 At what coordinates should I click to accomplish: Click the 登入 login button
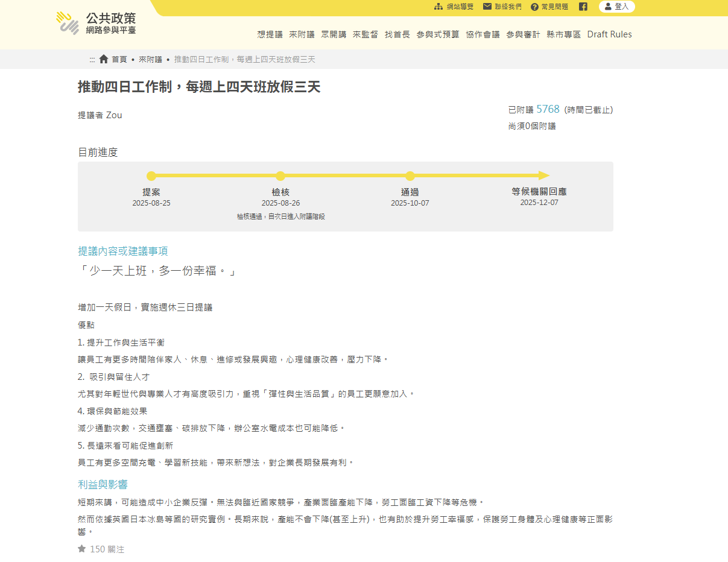[x=617, y=7]
